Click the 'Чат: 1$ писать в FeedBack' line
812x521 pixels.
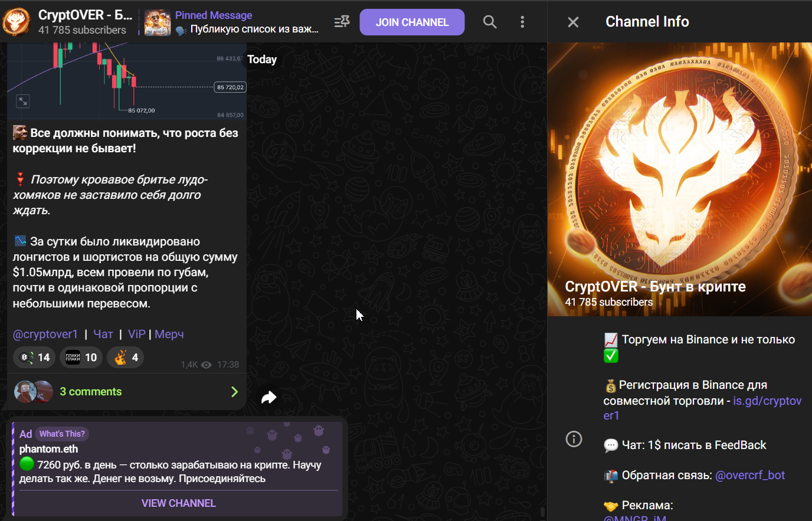point(685,445)
